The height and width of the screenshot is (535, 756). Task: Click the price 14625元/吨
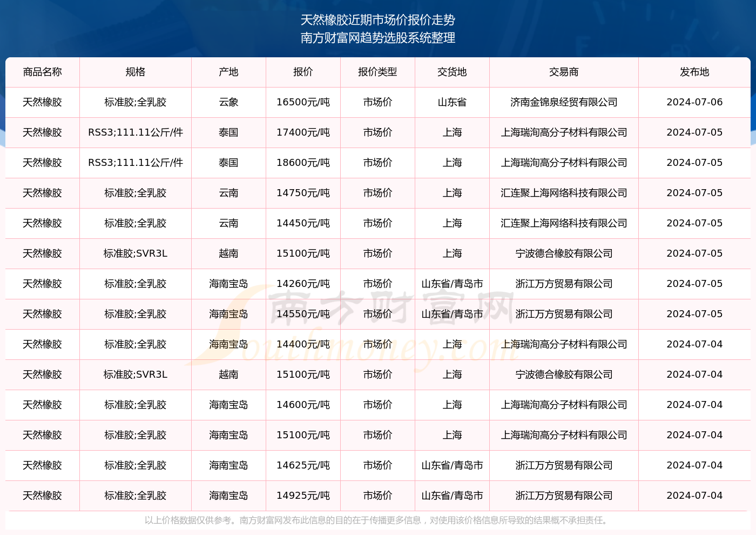[x=303, y=465]
